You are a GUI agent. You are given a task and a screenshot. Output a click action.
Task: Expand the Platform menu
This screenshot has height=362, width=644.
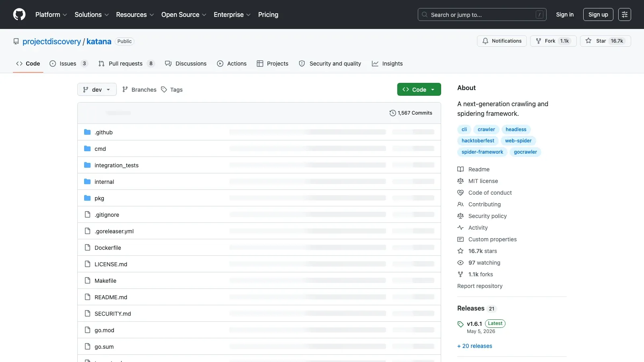(51, 14)
